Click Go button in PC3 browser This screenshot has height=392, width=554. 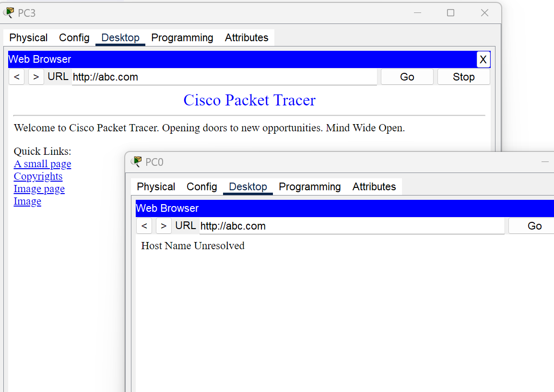point(407,77)
